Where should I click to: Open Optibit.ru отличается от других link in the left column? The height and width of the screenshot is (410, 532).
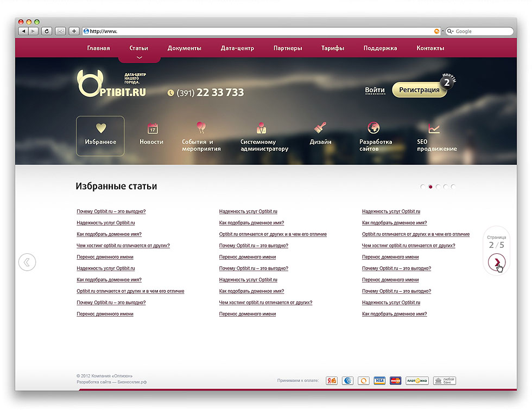[x=130, y=291]
